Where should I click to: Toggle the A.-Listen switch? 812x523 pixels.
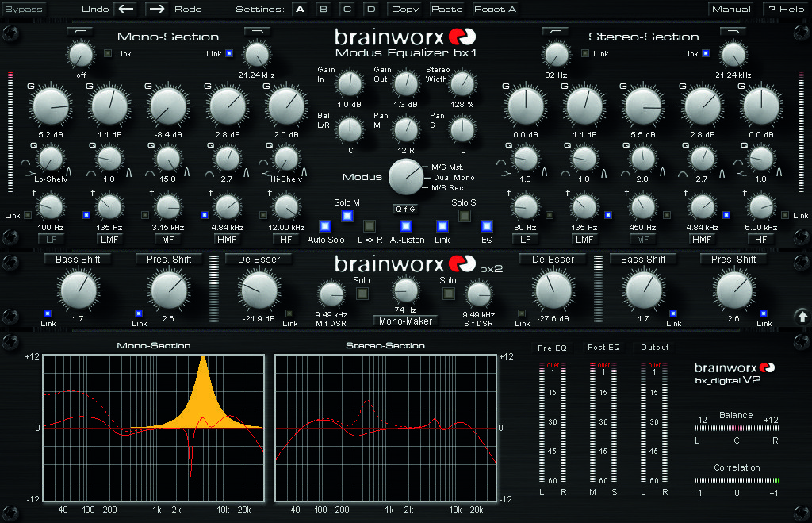(406, 226)
